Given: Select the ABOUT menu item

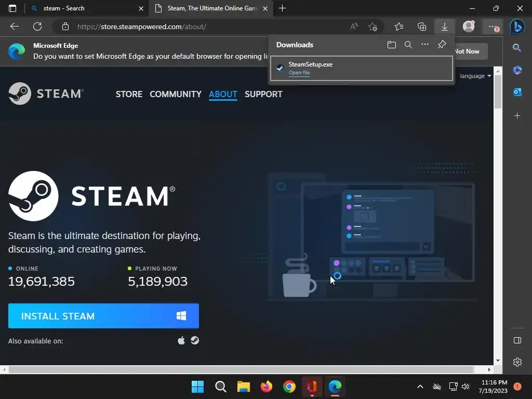Looking at the screenshot, I should coord(223,94).
